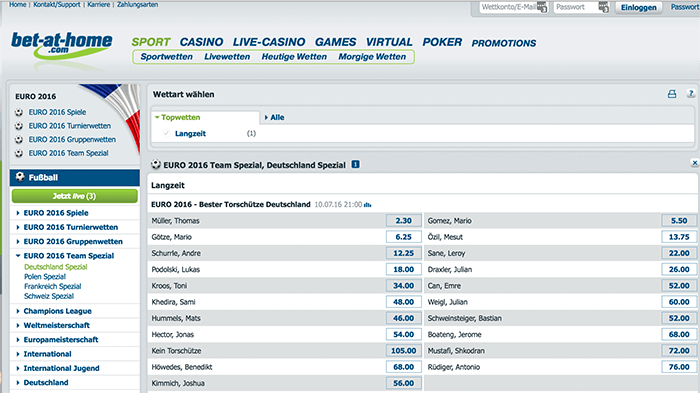Click the Langzeit bet type label
Screen dimensions: 700x393
coord(190,134)
